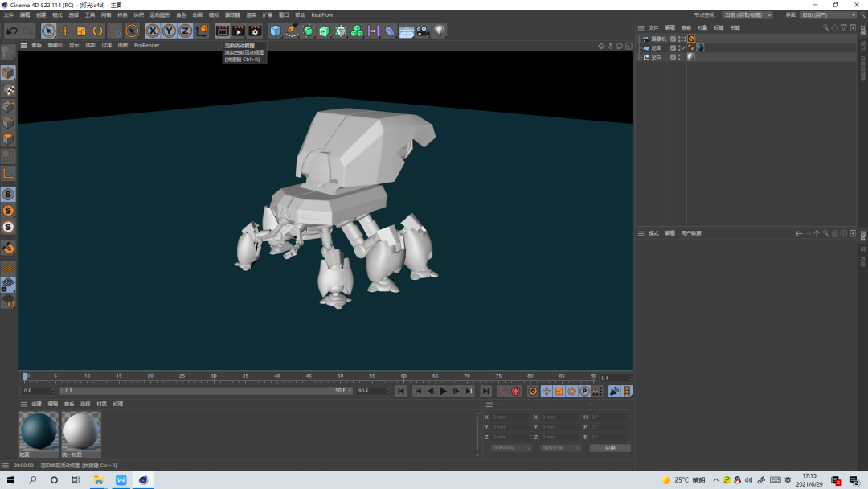The image size is (868, 489).
Task: Click the 应用 apply button
Action: (610, 448)
